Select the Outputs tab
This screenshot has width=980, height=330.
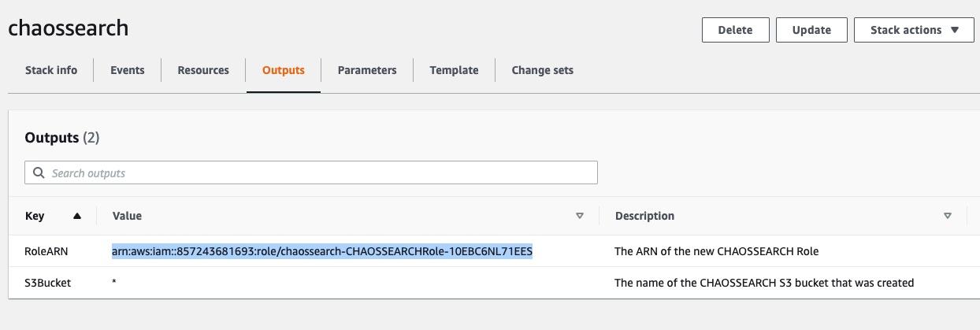(284, 70)
